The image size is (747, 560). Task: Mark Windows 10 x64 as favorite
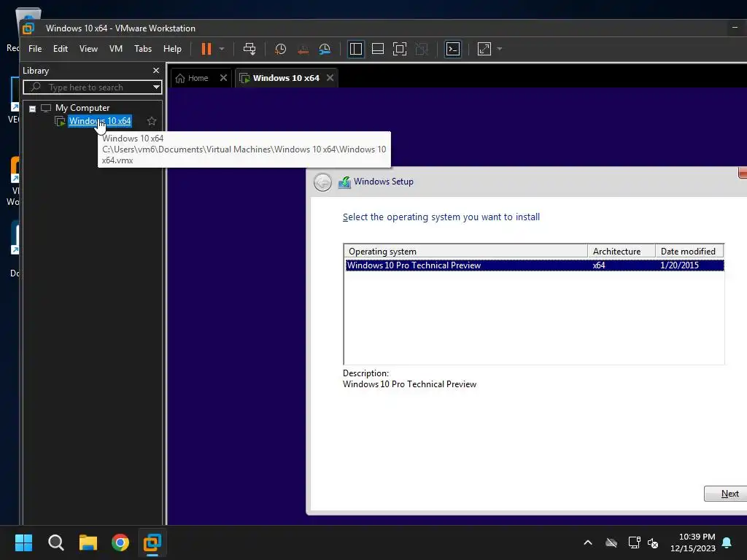(152, 121)
